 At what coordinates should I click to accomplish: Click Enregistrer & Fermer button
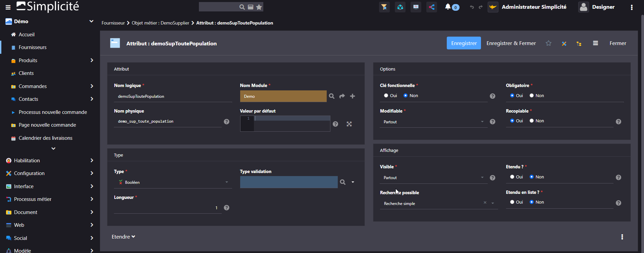point(511,43)
